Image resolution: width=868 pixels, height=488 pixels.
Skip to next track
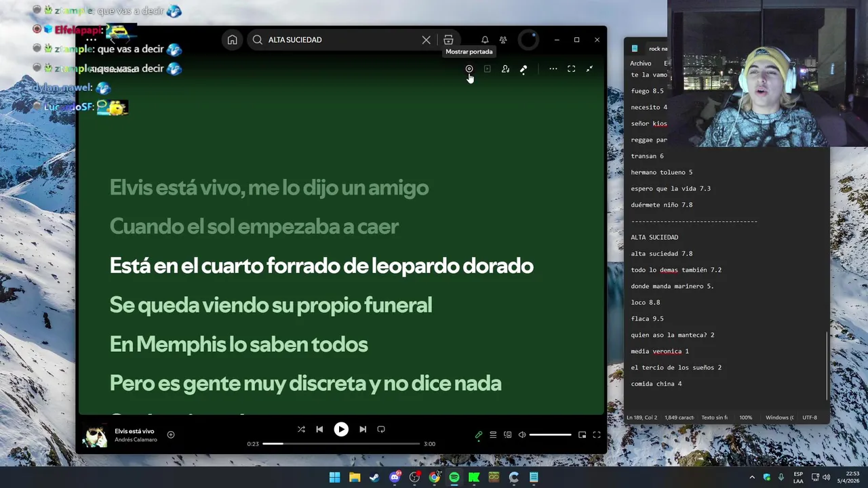coord(363,429)
